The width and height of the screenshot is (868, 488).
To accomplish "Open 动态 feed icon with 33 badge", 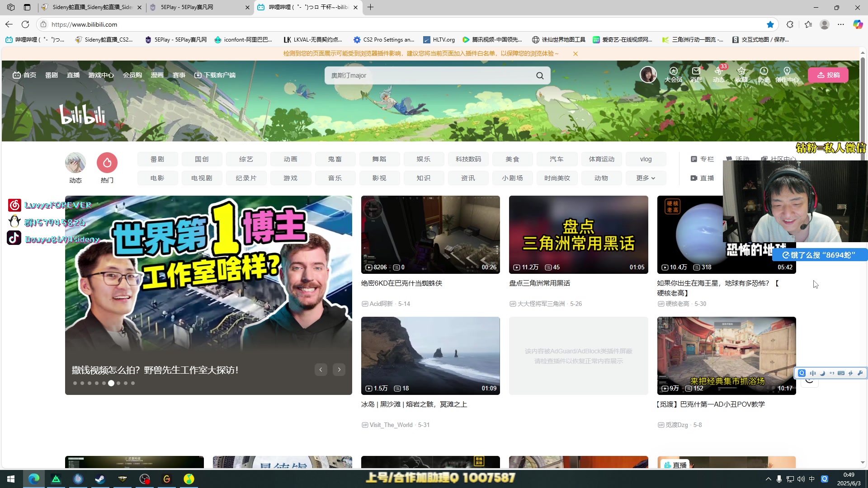I will pyautogui.click(x=719, y=75).
